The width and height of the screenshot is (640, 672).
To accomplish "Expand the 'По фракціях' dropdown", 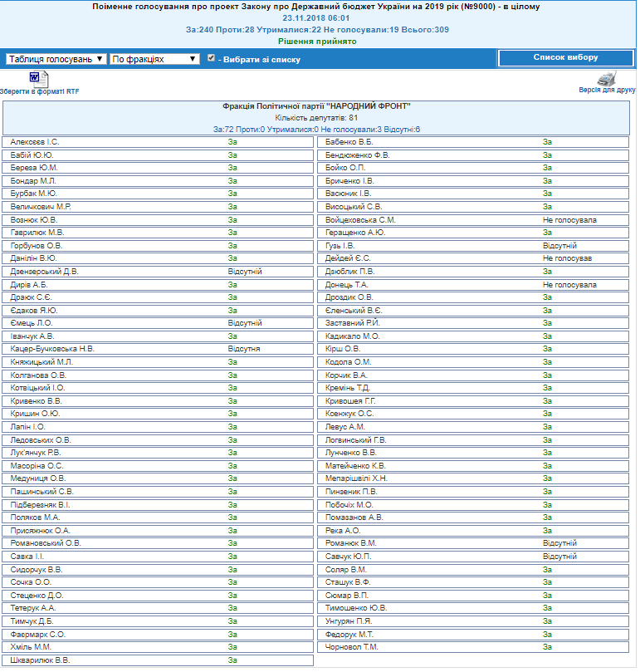I will (154, 60).
